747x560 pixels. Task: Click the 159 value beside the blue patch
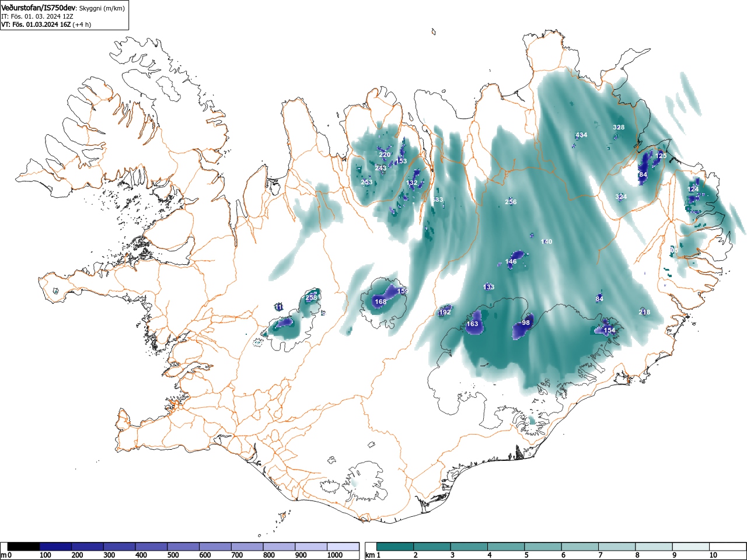point(403,290)
